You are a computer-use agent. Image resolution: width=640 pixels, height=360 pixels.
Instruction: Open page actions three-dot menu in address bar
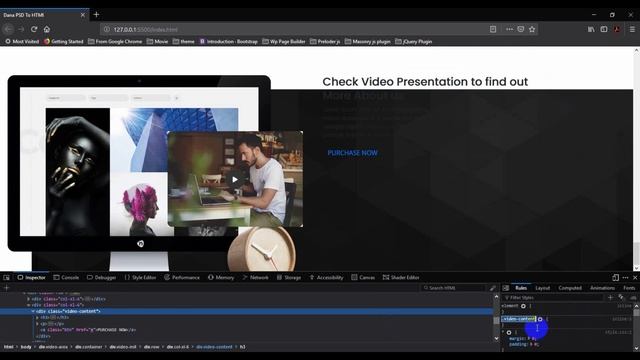509,29
